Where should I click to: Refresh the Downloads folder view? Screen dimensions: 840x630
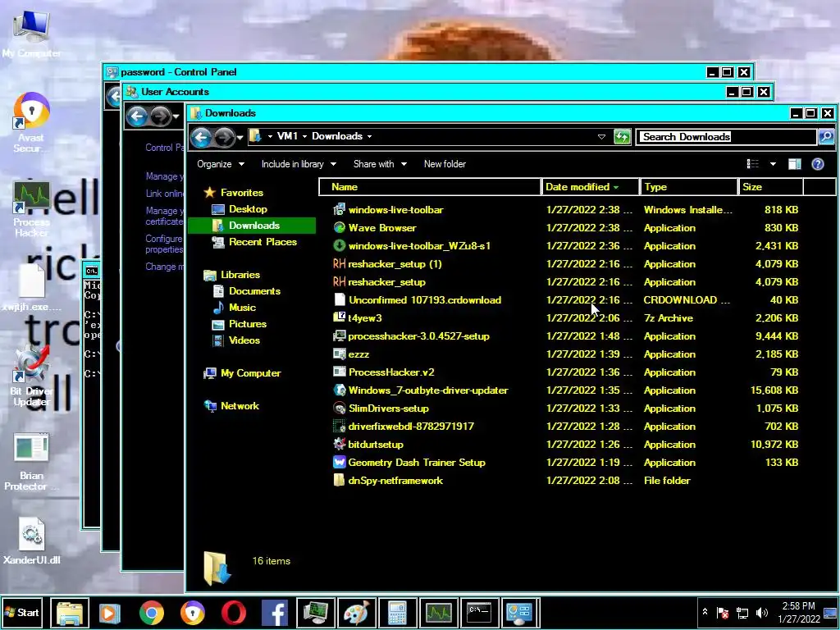pyautogui.click(x=622, y=137)
